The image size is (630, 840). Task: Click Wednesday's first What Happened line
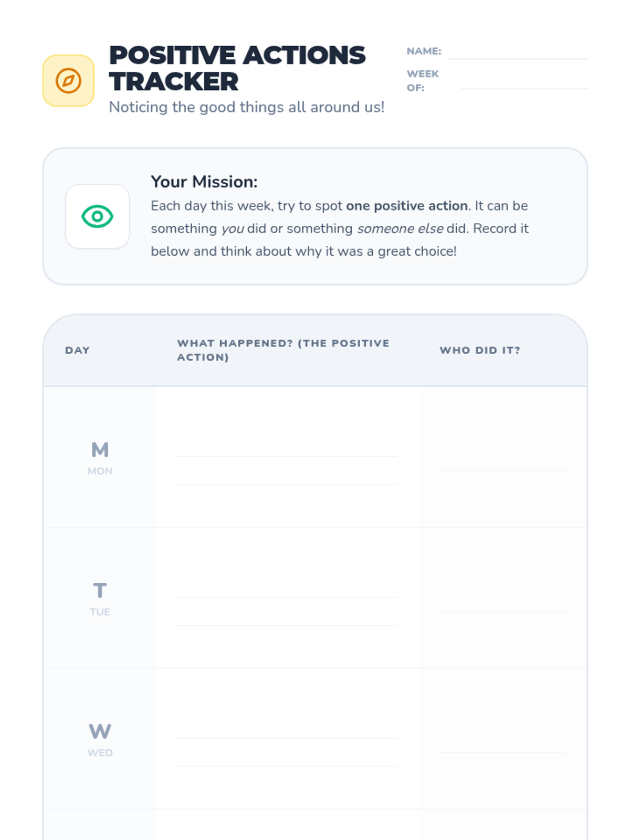[x=287, y=738]
